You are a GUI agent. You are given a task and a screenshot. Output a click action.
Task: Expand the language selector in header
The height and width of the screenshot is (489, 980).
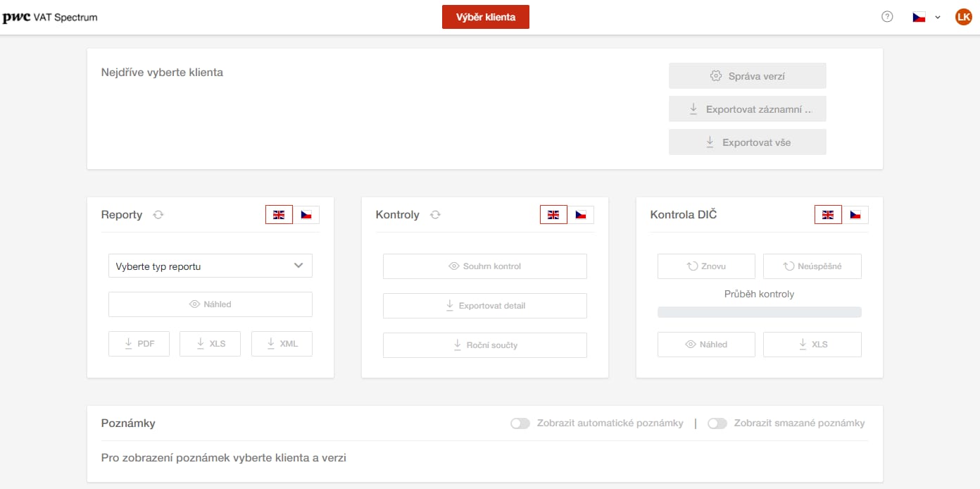click(x=926, y=17)
